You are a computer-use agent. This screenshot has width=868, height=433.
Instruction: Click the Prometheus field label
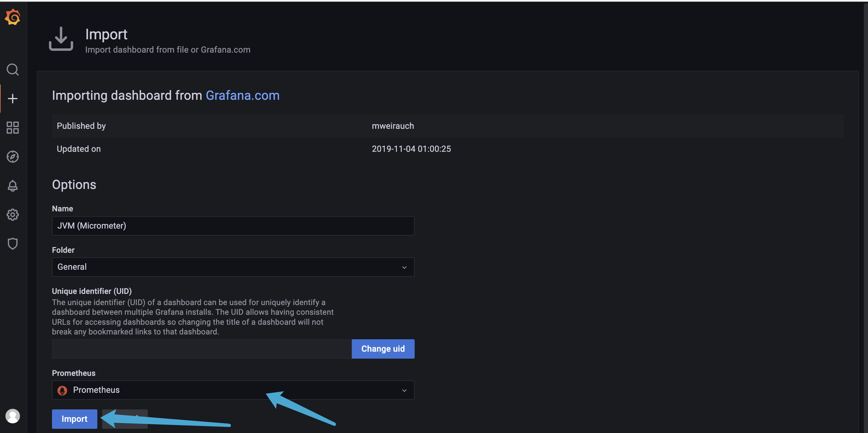(73, 373)
